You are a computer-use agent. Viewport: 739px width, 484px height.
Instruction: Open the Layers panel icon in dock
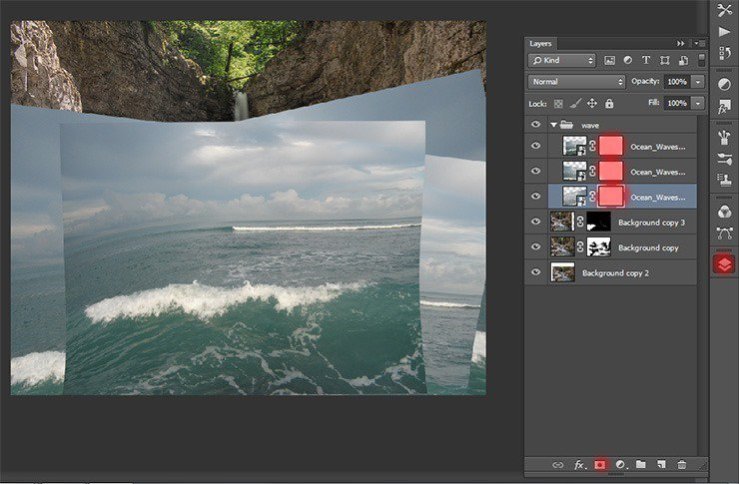click(x=724, y=264)
